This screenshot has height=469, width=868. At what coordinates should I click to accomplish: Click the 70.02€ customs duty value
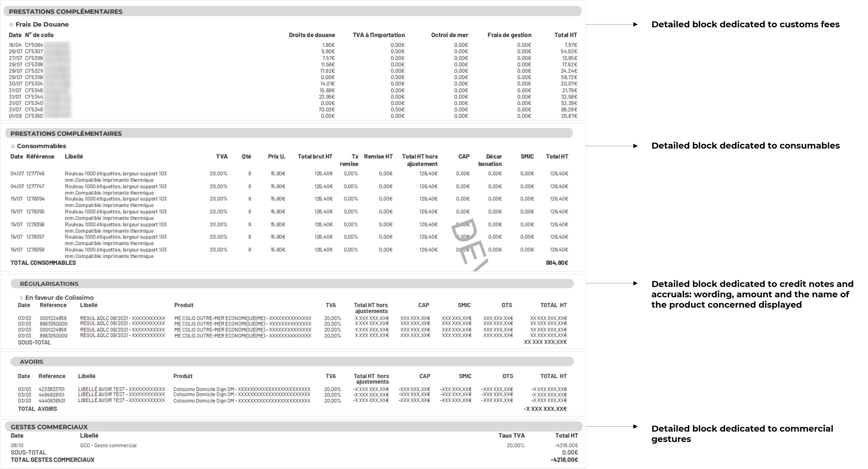coord(327,109)
